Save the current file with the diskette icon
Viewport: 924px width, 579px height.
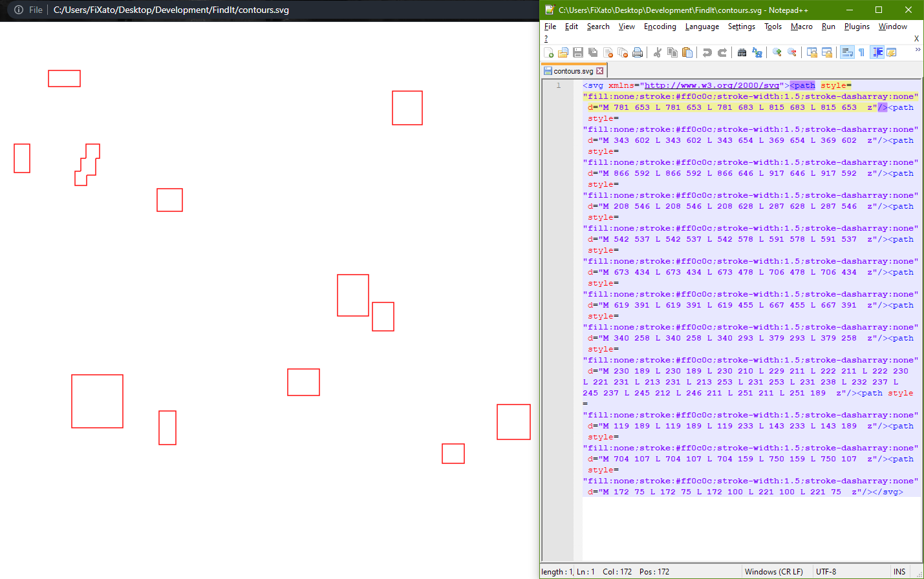point(578,53)
